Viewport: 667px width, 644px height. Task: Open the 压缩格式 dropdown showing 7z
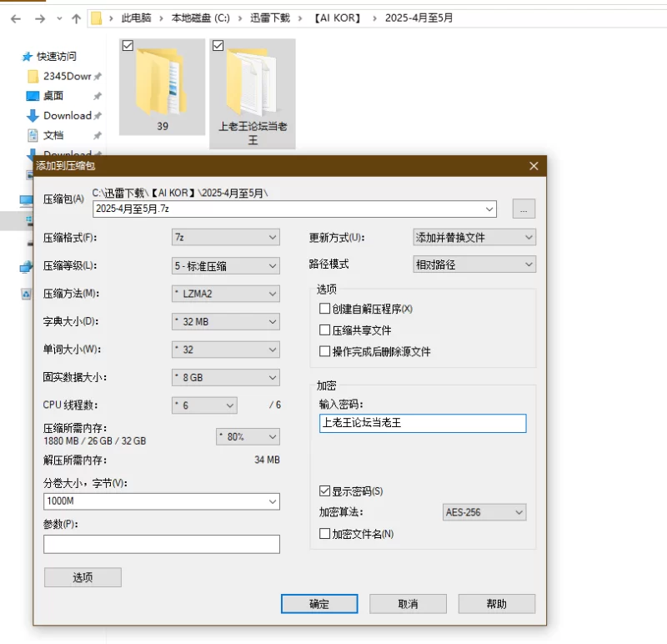(225, 238)
